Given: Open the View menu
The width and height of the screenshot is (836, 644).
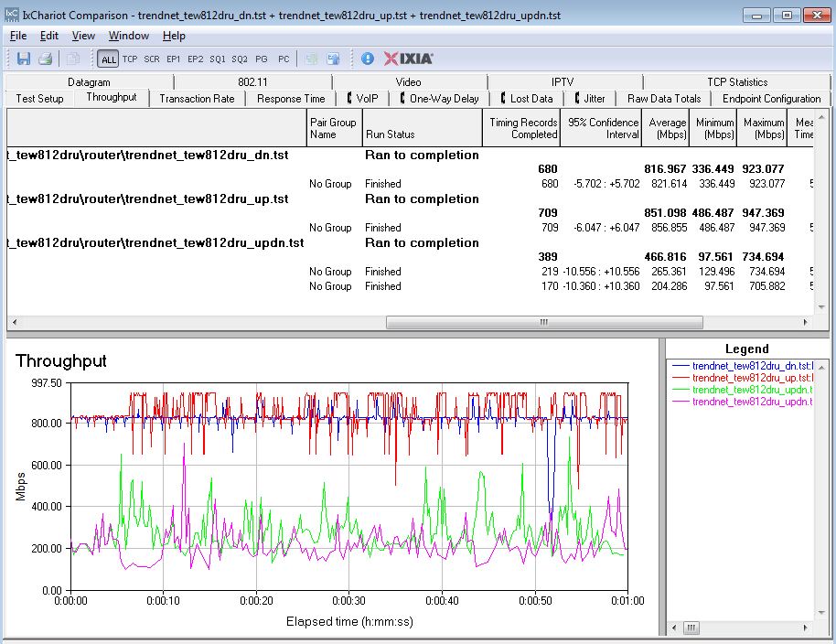Looking at the screenshot, I should point(83,36).
